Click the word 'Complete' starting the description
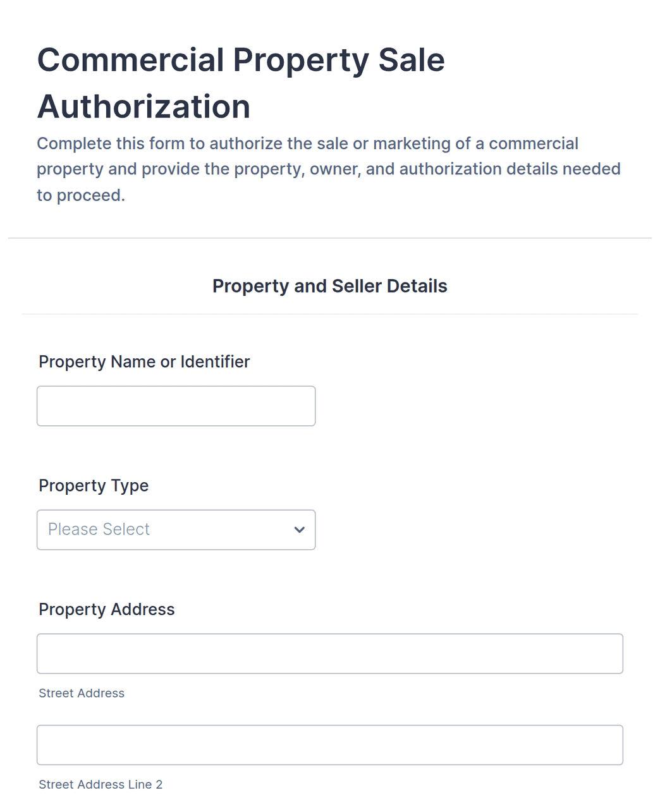Viewport: 660px width, 812px height. coord(74,143)
